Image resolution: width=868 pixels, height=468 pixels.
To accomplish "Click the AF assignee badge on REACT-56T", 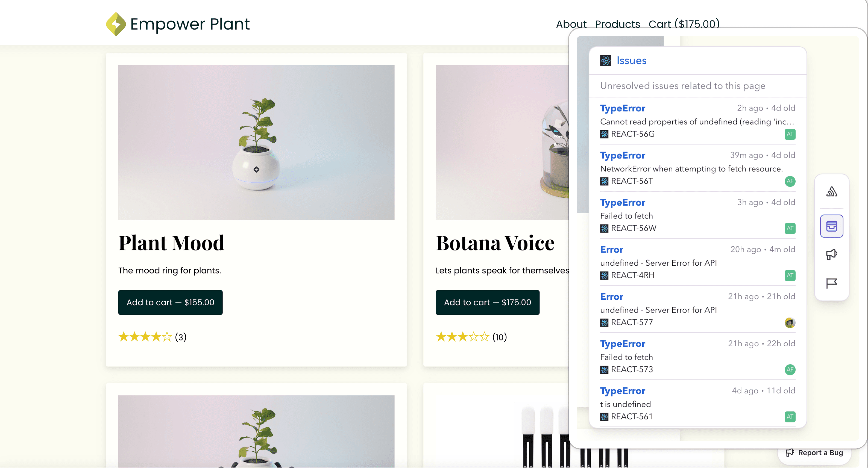I will (790, 181).
